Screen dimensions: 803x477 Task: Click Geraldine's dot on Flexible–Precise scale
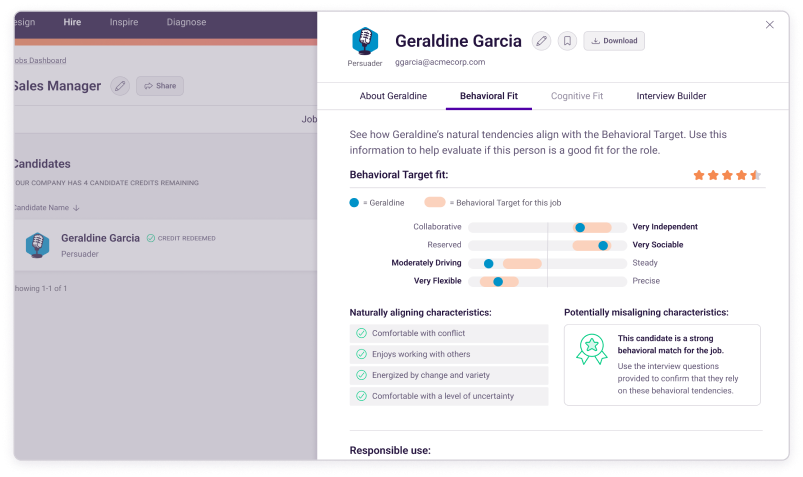pos(498,281)
